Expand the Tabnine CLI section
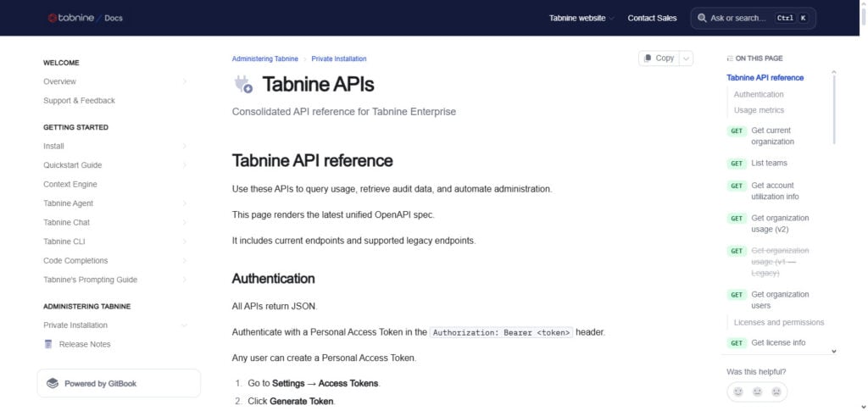Image resolution: width=868 pixels, height=411 pixels. [184, 242]
